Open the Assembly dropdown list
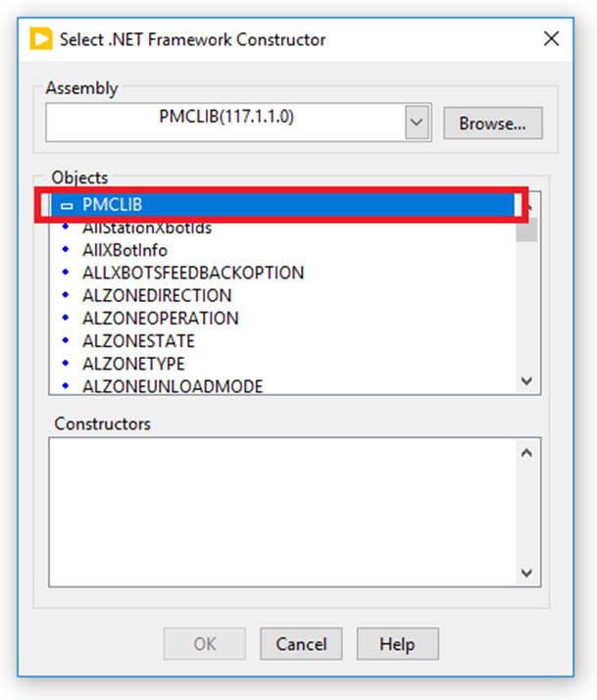Viewport: 597px width, 700px height. click(x=417, y=124)
